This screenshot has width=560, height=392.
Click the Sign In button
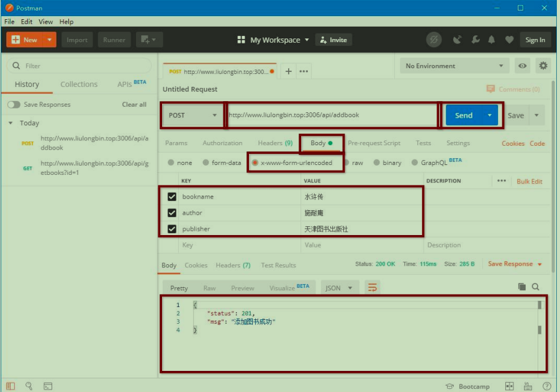point(535,40)
